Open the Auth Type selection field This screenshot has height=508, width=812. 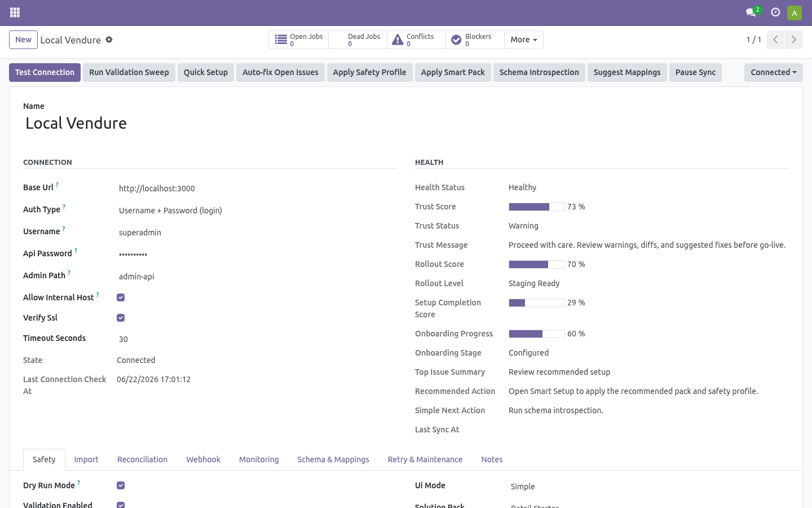pyautogui.click(x=257, y=211)
